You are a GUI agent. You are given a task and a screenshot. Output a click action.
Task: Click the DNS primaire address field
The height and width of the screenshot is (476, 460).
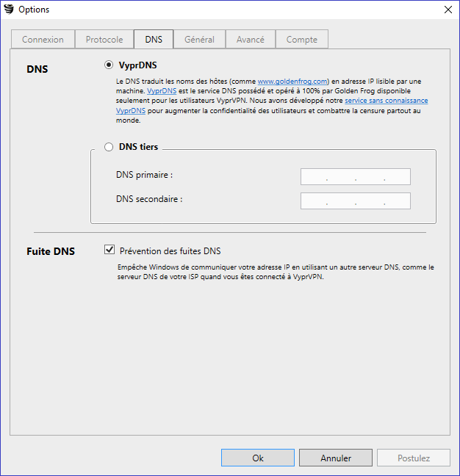pos(355,176)
